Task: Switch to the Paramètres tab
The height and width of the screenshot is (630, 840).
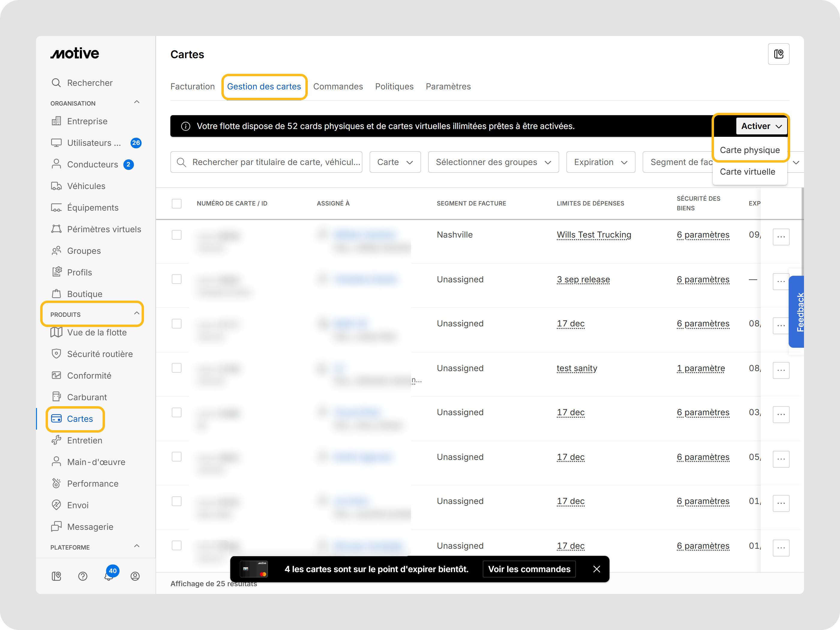Action: (448, 87)
